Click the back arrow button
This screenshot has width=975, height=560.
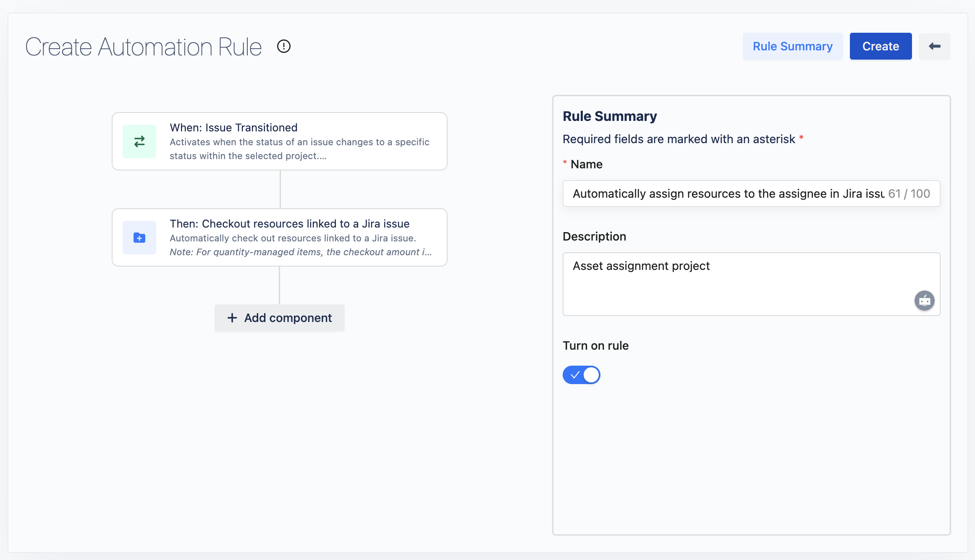pos(934,46)
